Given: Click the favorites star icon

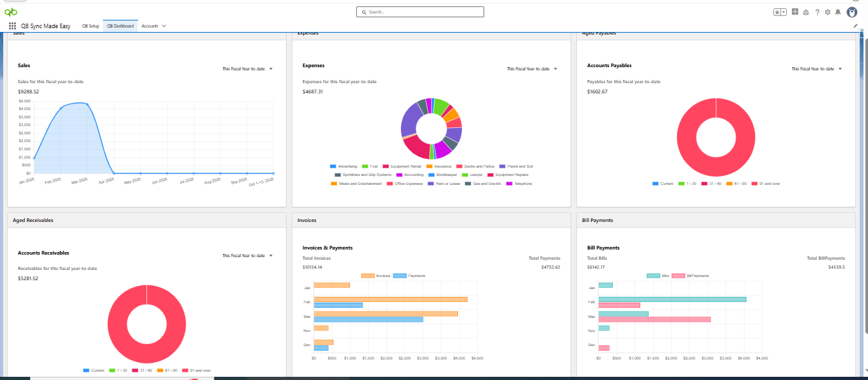Looking at the screenshot, I should pyautogui.click(x=777, y=12).
